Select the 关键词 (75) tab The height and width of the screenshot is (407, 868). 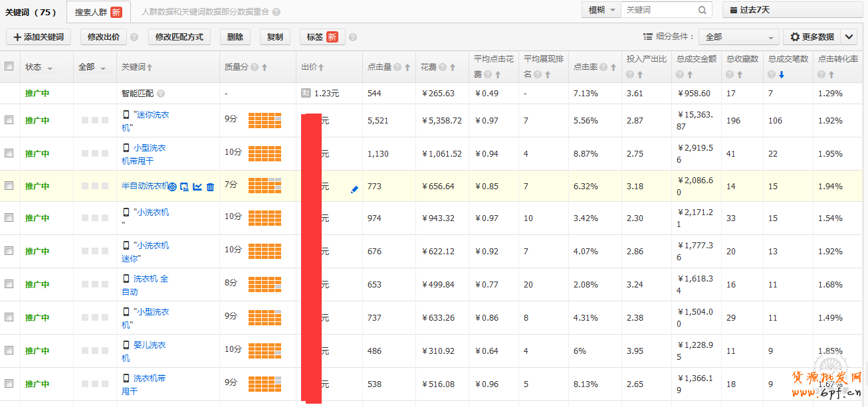[x=31, y=12]
